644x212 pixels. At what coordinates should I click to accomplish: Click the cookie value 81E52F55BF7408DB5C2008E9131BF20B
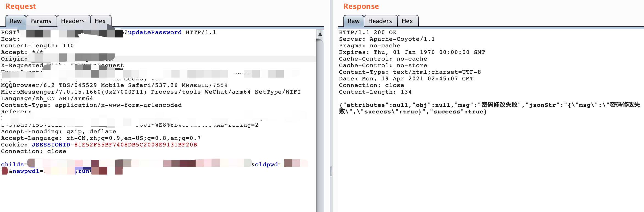point(135,145)
